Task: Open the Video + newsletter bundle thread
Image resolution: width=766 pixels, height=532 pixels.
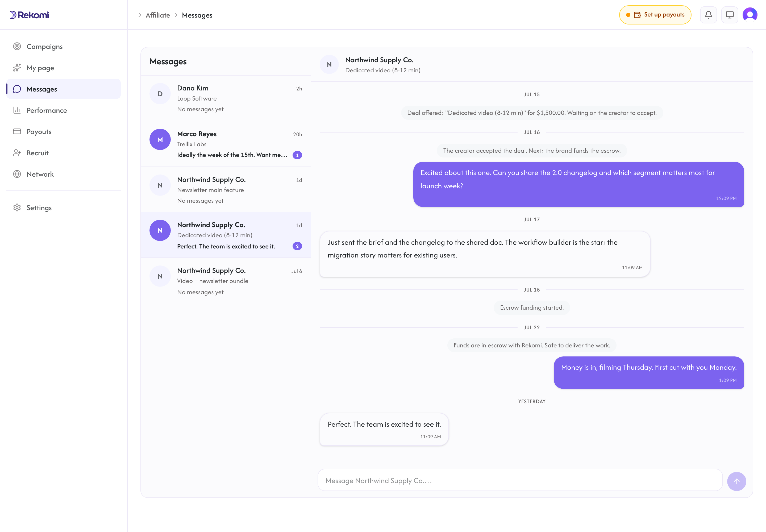Action: pos(226,281)
